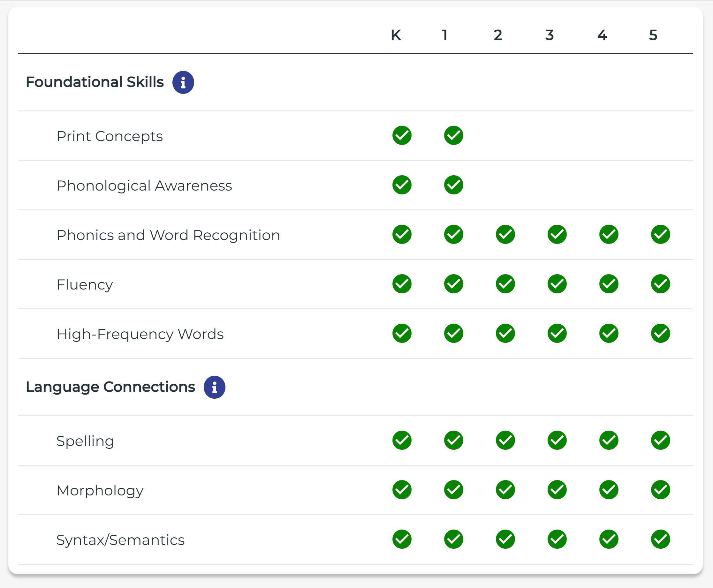Click Morphology checkmark under K column

402,490
